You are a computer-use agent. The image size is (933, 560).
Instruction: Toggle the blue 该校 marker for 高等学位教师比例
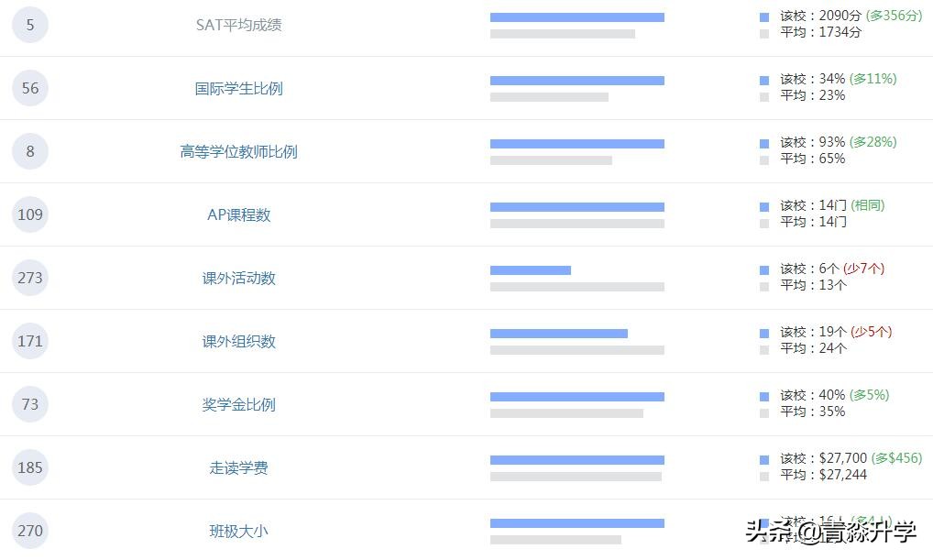[x=763, y=143]
